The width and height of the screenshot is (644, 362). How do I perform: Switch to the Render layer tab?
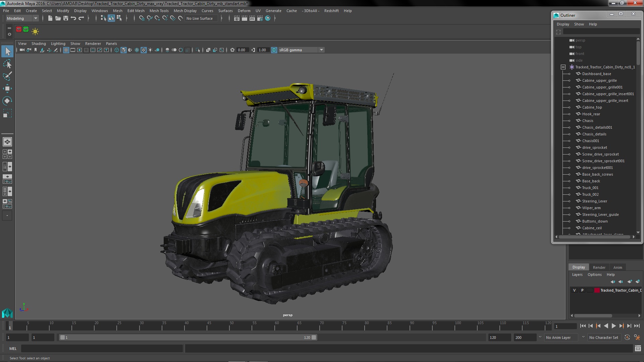tap(599, 267)
